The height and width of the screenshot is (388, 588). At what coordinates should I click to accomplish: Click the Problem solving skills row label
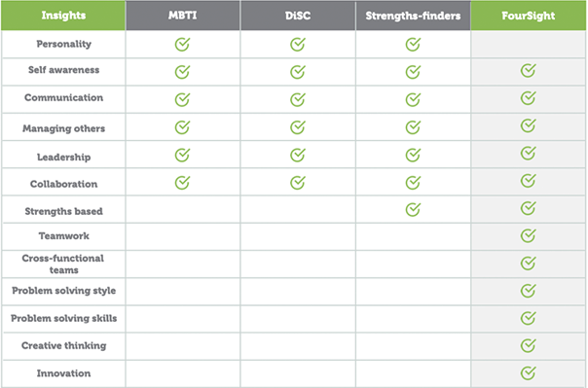63,318
